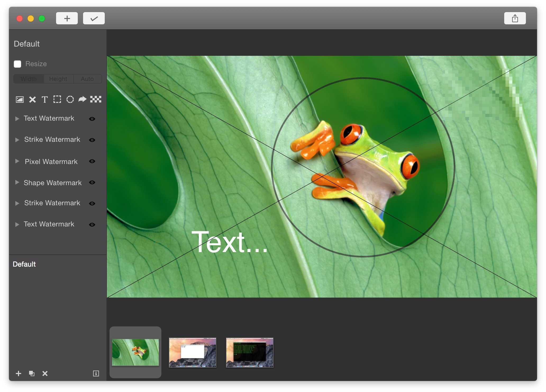Expand the first Text Watermark item

pyautogui.click(x=17, y=119)
